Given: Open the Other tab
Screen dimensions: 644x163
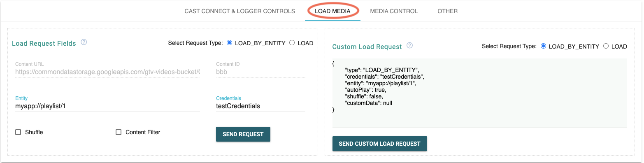Looking at the screenshot, I should pyautogui.click(x=448, y=11).
